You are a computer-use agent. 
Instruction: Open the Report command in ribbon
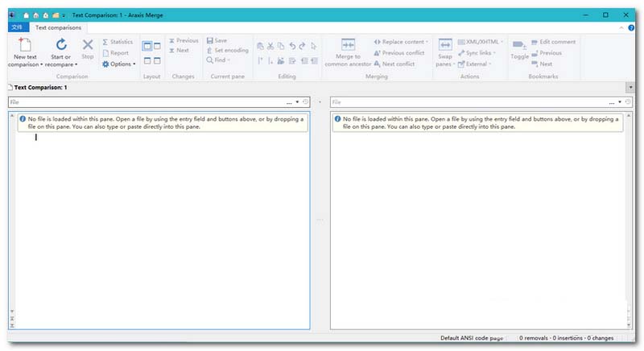coord(115,53)
